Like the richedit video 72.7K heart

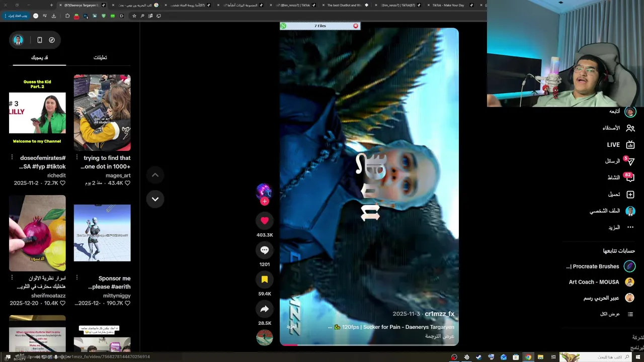[63, 183]
